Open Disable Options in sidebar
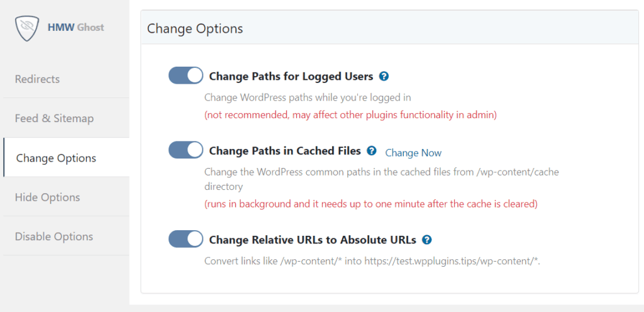Image resolution: width=644 pixels, height=312 pixels. [54, 237]
